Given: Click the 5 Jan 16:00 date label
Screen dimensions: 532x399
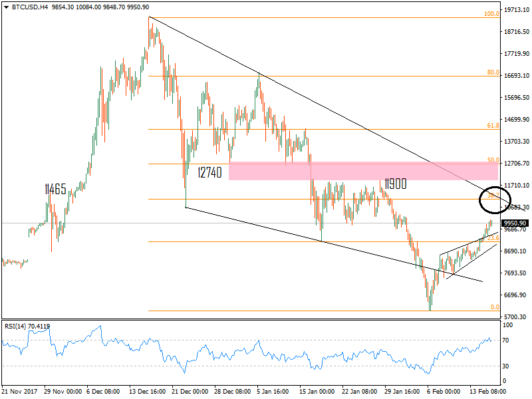Looking at the screenshot, I should (273, 391).
